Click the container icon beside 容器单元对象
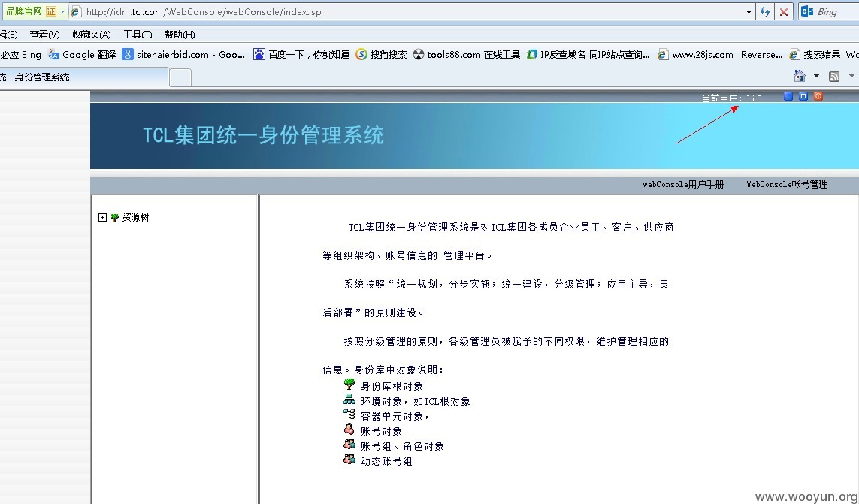Image resolution: width=859 pixels, height=504 pixels. click(x=349, y=414)
